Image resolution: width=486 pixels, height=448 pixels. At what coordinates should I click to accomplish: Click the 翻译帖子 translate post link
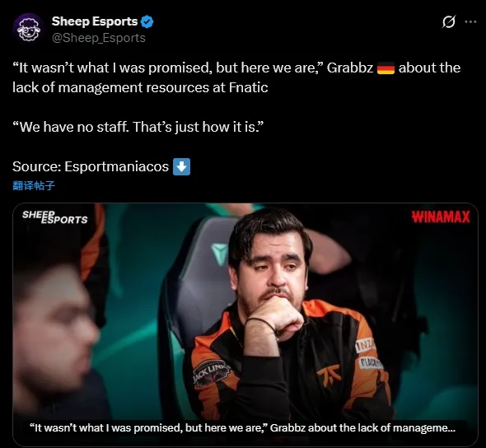click(34, 185)
